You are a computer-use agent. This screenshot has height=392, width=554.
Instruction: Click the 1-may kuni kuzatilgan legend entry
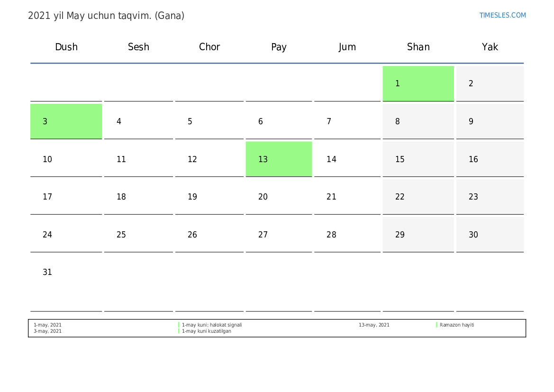206,331
